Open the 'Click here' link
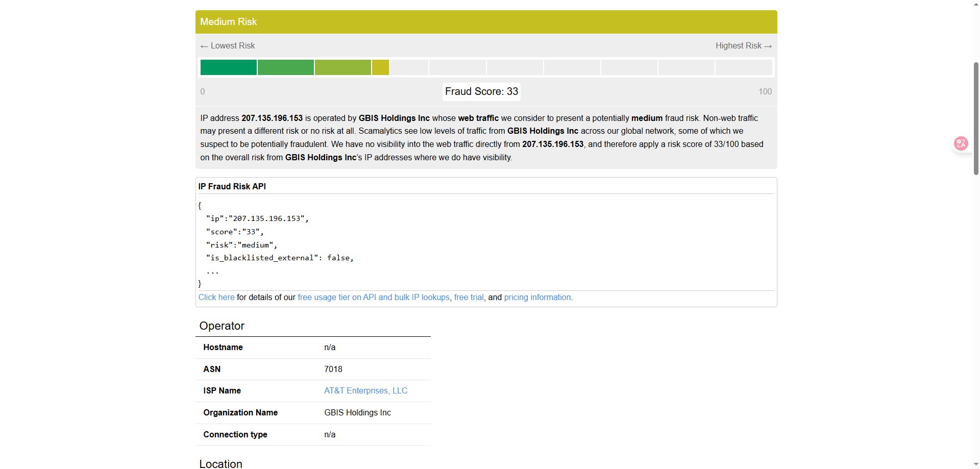Image resolution: width=980 pixels, height=469 pixels. click(216, 298)
